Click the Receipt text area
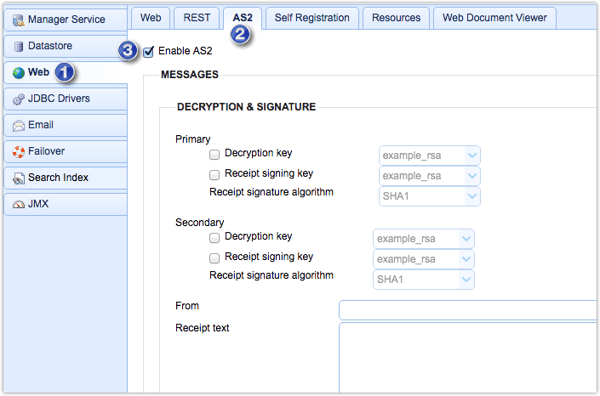 pos(468,358)
